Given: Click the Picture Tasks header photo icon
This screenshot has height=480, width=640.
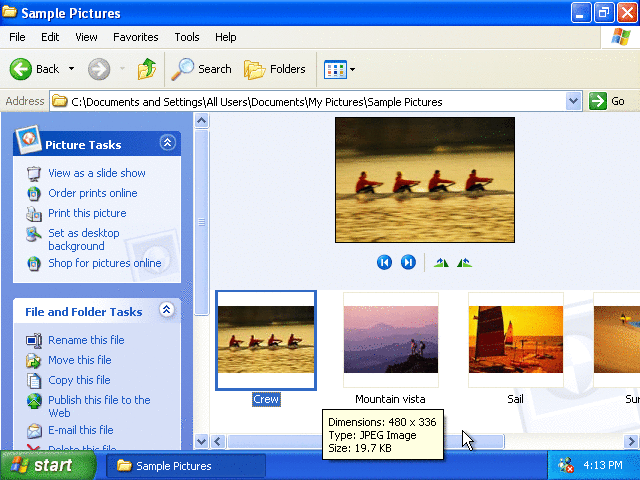Looking at the screenshot, I should (28, 140).
